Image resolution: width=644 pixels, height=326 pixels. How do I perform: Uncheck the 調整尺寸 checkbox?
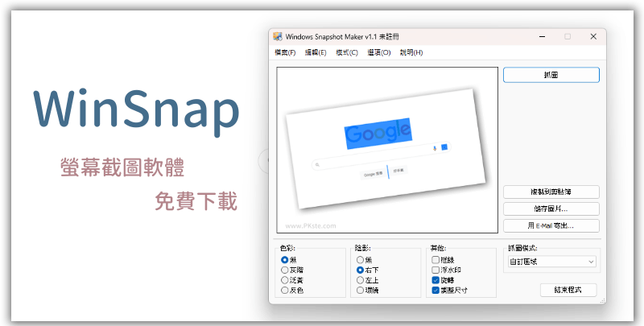tap(450, 291)
